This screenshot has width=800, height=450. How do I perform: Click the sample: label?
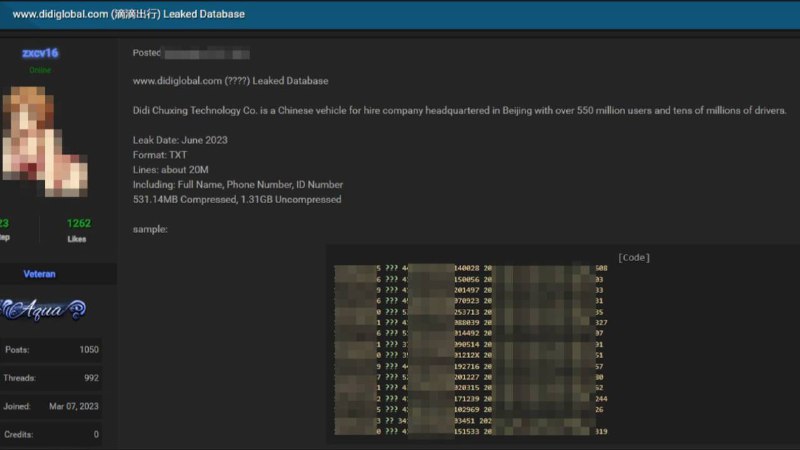(x=150, y=230)
